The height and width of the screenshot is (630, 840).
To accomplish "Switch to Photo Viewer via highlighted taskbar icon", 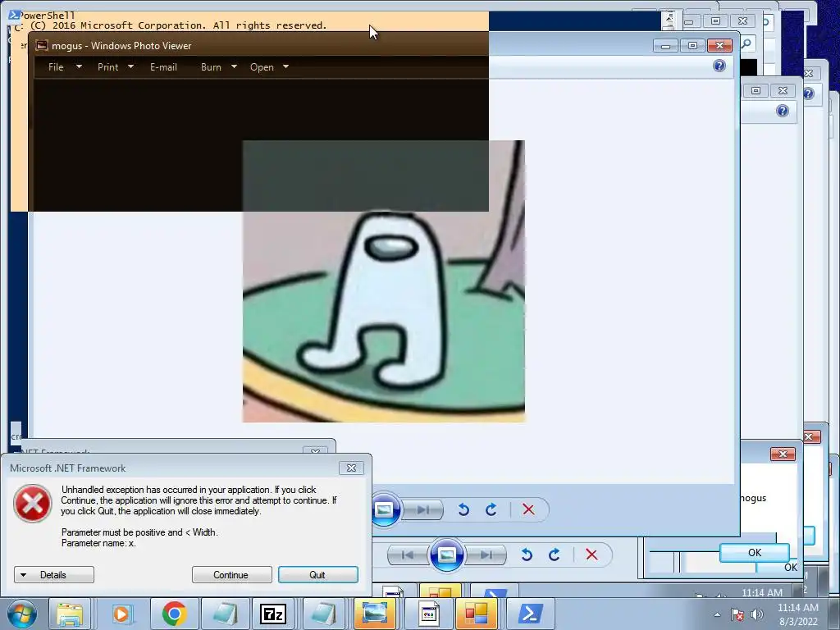I will (x=374, y=614).
